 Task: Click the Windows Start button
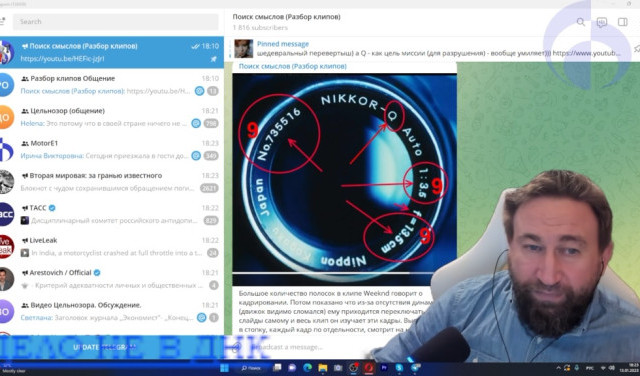[x=224, y=368]
